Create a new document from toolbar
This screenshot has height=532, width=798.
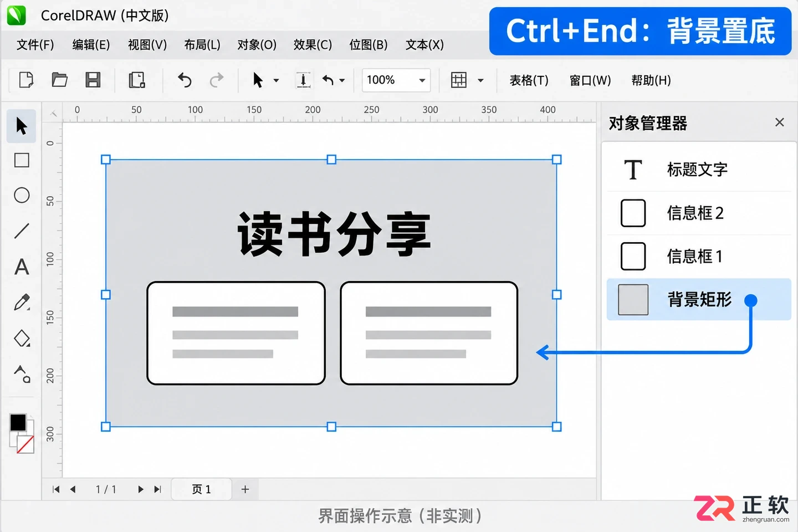(26, 80)
